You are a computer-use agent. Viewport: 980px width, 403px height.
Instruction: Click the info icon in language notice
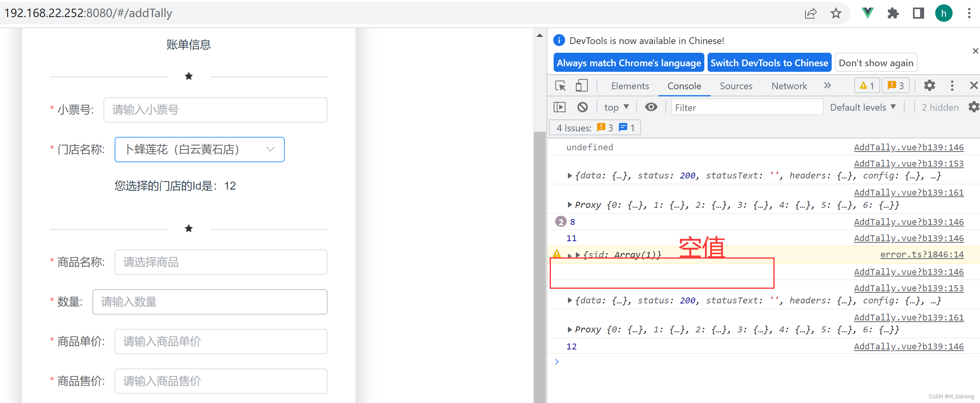(559, 40)
